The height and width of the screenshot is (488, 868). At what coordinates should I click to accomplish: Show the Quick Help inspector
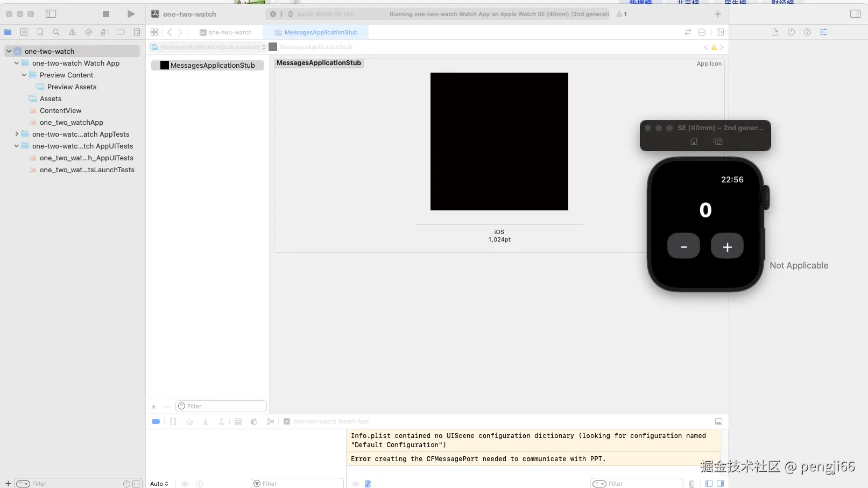[807, 32]
